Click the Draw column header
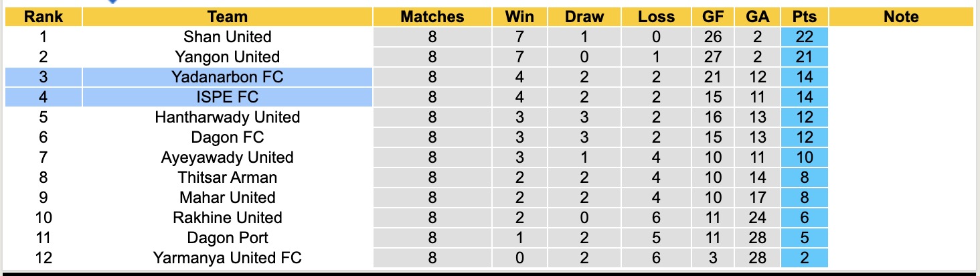Image resolution: width=980 pixels, height=276 pixels. [x=584, y=17]
